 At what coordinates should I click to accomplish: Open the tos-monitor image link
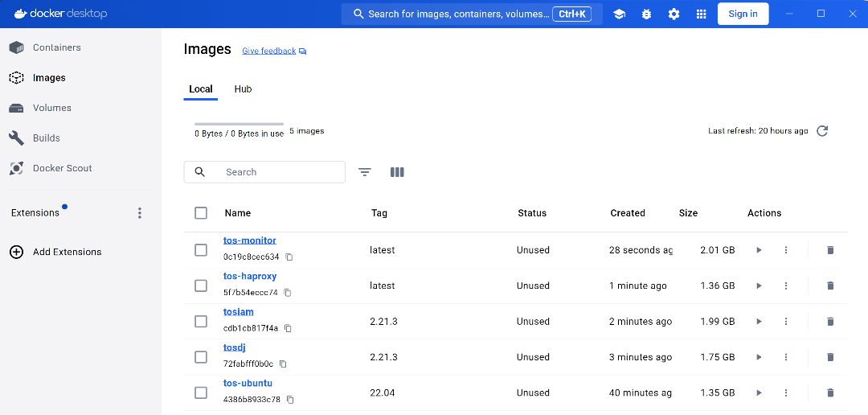coord(250,240)
